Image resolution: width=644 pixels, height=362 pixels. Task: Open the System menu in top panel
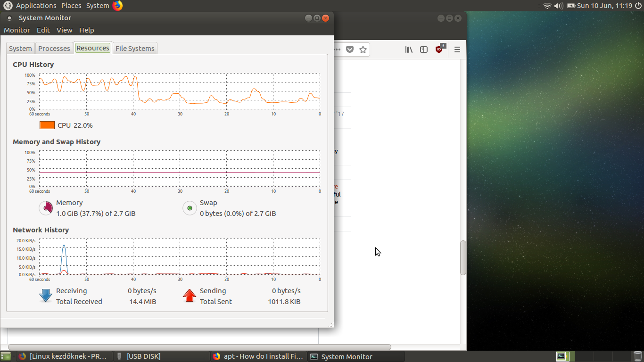pos(98,6)
